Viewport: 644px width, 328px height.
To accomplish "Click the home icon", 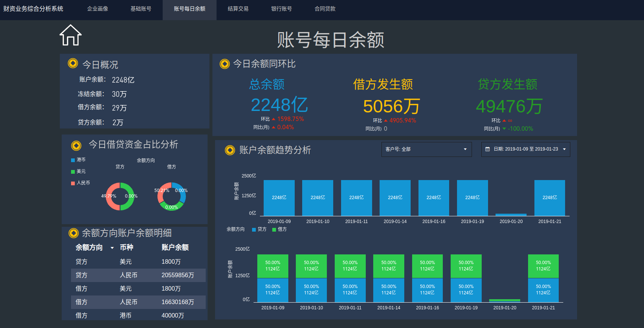I will (x=70, y=35).
